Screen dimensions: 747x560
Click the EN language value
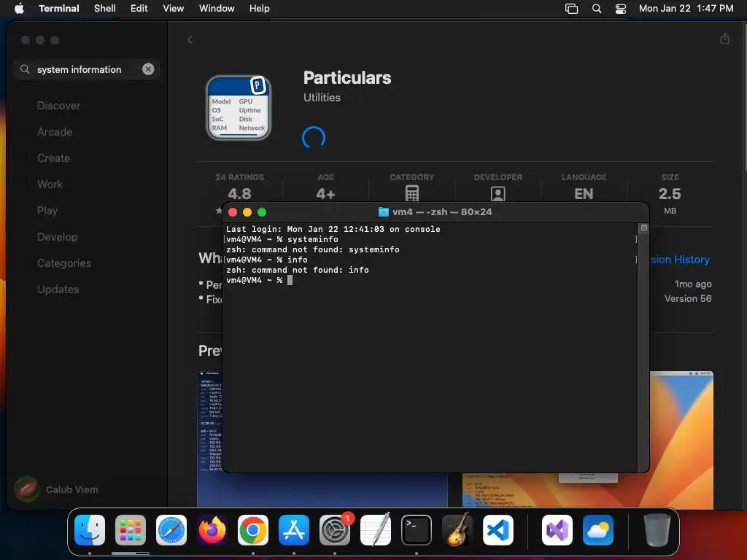coord(584,194)
